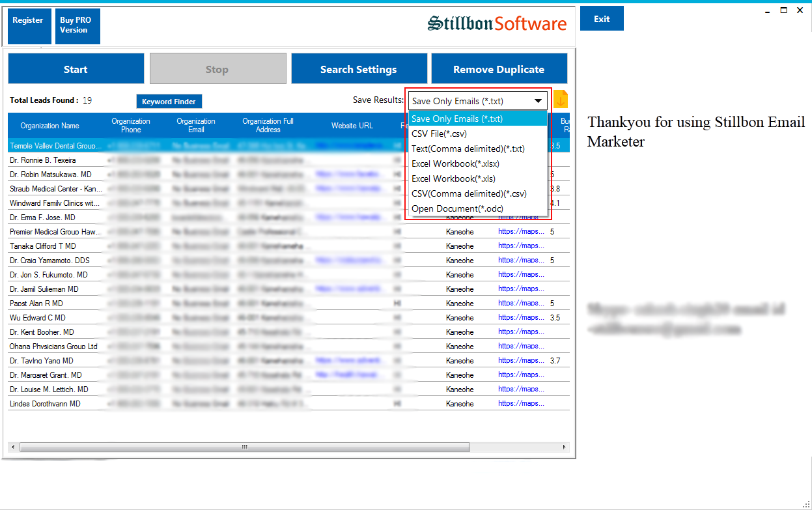Select Dr. Craig Yamamoto, DDS
812x510 pixels.
tap(51, 261)
